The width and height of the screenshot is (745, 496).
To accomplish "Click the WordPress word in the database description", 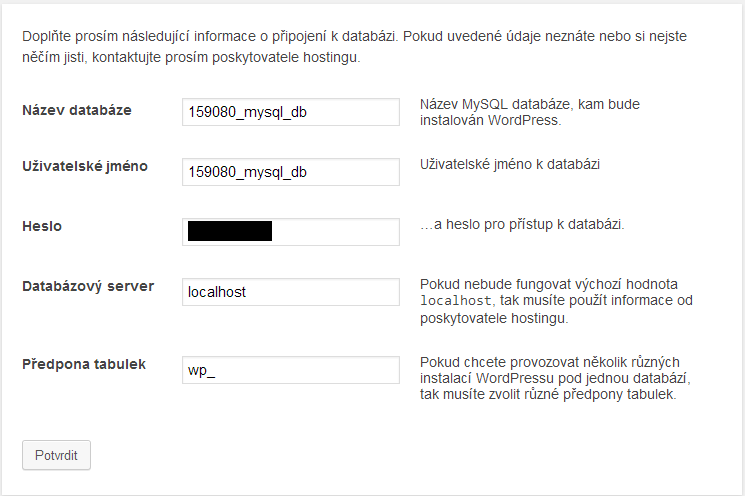I will tap(523, 120).
